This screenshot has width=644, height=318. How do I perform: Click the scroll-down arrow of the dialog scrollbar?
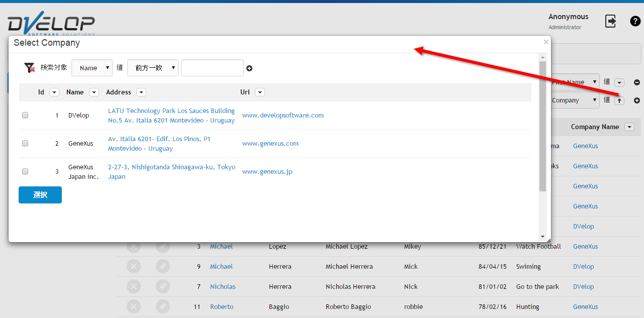(x=542, y=237)
